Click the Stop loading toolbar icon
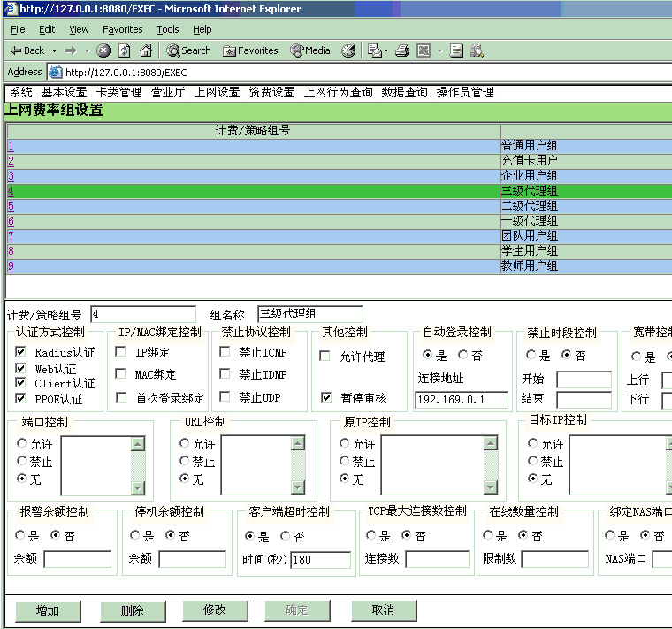Image resolution: width=672 pixels, height=629 pixels. (x=103, y=50)
